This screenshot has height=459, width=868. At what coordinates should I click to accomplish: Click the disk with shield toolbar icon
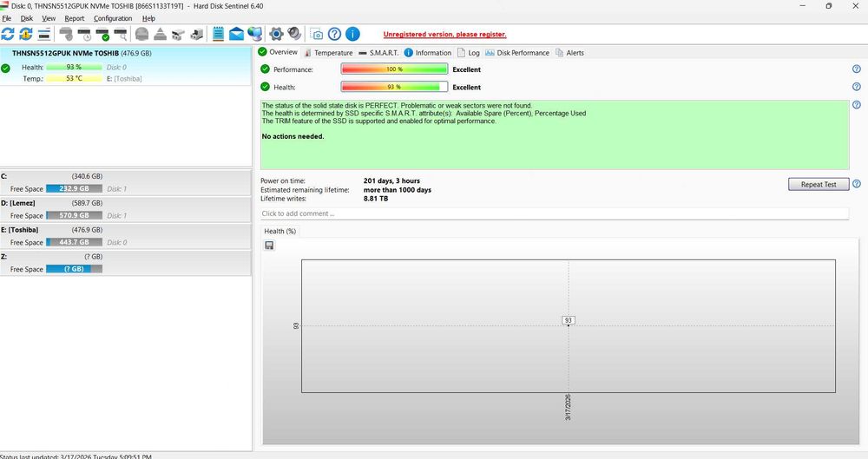(x=66, y=34)
